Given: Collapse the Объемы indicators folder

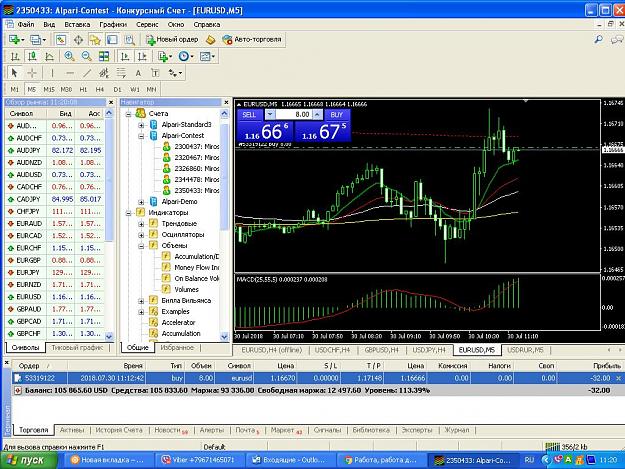Looking at the screenshot, I should pos(141,246).
